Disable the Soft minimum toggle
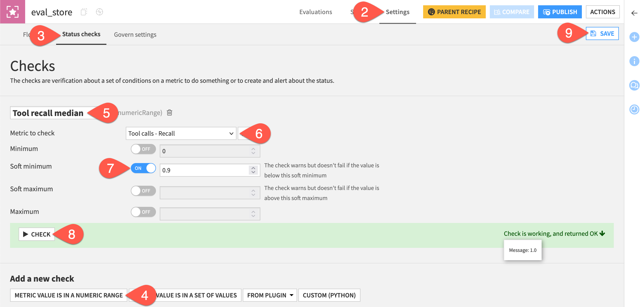 point(143,168)
